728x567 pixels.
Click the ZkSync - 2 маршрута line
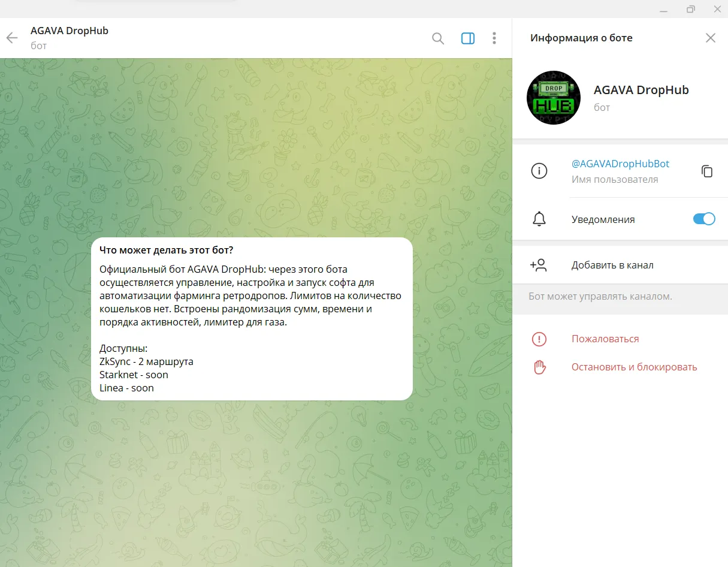click(146, 361)
